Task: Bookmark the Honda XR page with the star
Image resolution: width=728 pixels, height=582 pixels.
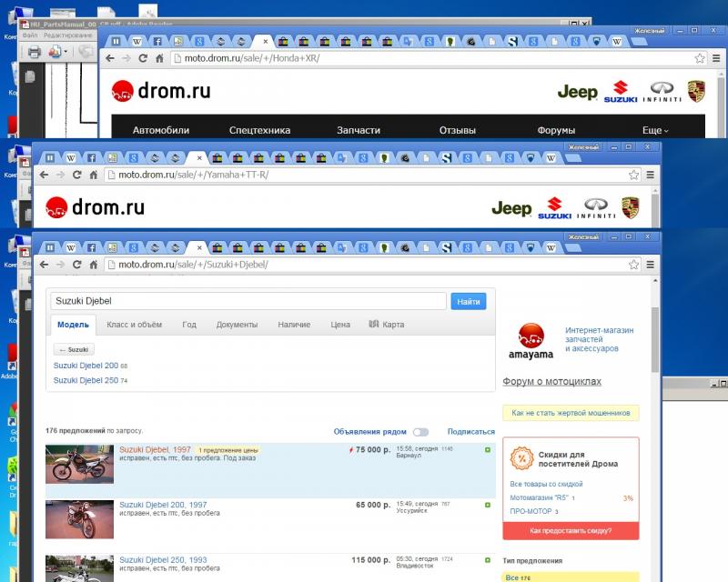Action: click(700, 58)
